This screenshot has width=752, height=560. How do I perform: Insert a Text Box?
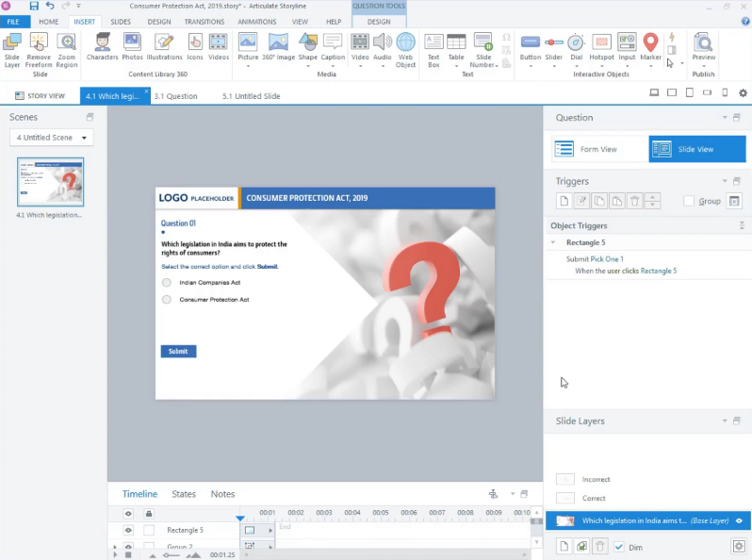pos(433,50)
